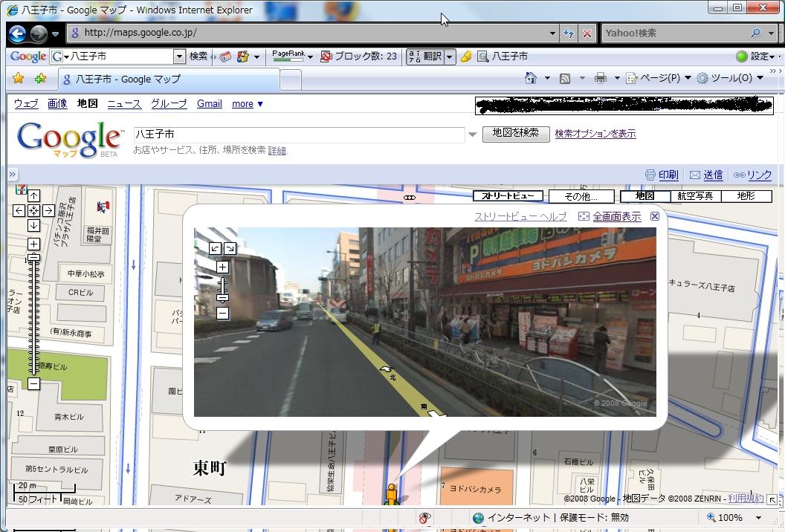Open the グループ groups link
Image resolution: width=785 pixels, height=532 pixels.
169,103
